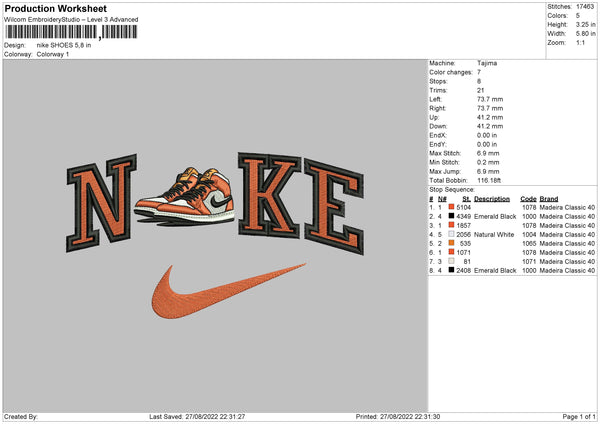
Task: Click the Min Stitch value '0.2 mm'
Action: pos(488,162)
